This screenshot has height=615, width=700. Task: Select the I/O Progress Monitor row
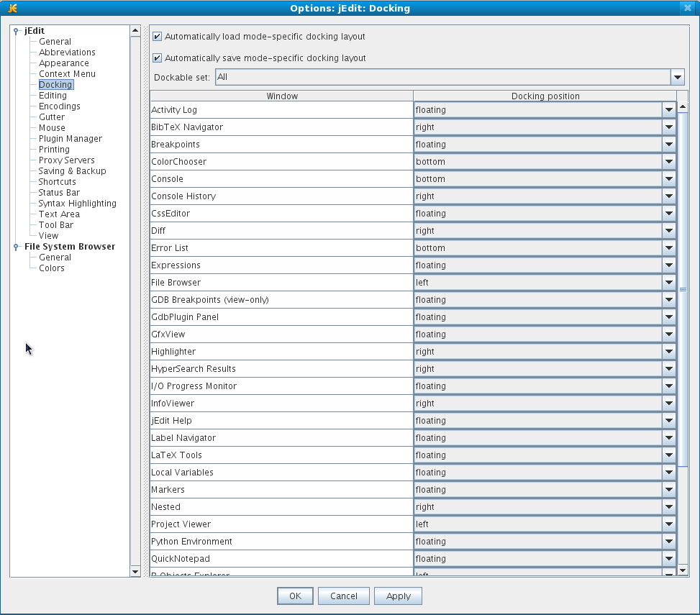[x=282, y=386]
